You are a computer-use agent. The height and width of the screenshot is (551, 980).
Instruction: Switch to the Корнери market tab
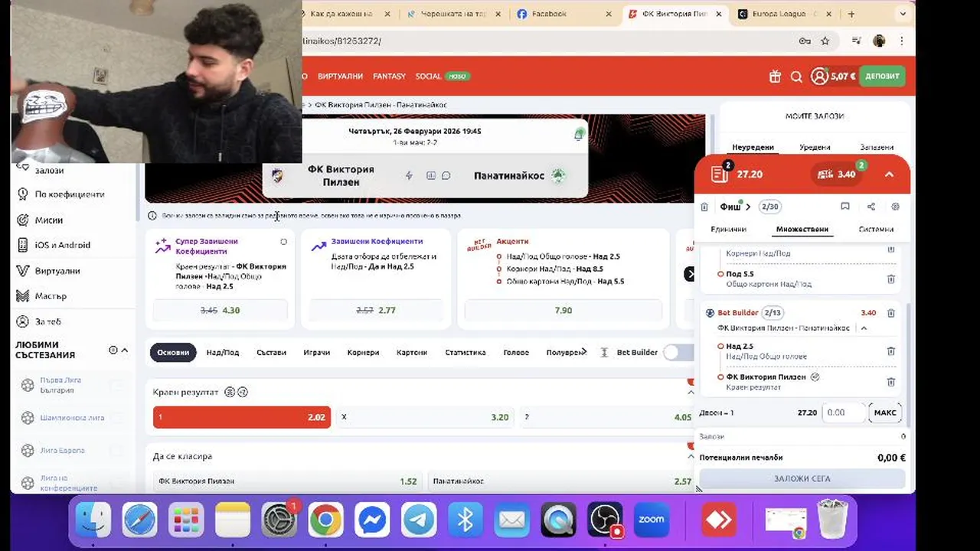363,353
